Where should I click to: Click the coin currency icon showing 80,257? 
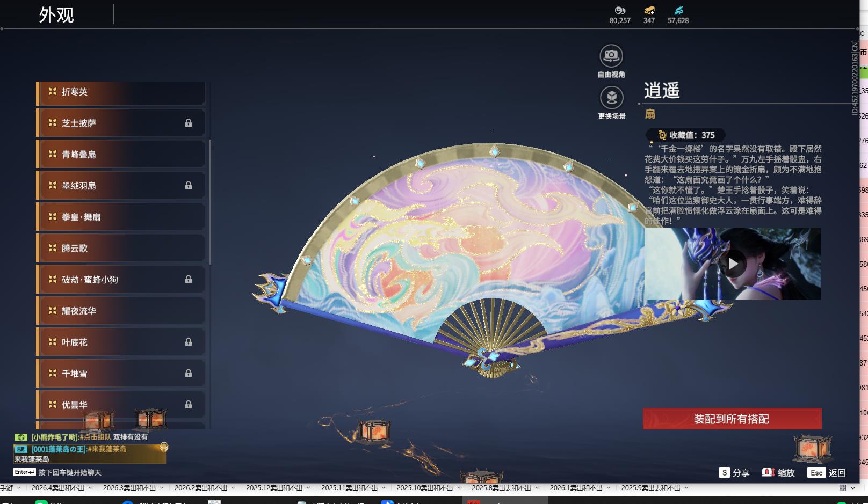pyautogui.click(x=620, y=11)
